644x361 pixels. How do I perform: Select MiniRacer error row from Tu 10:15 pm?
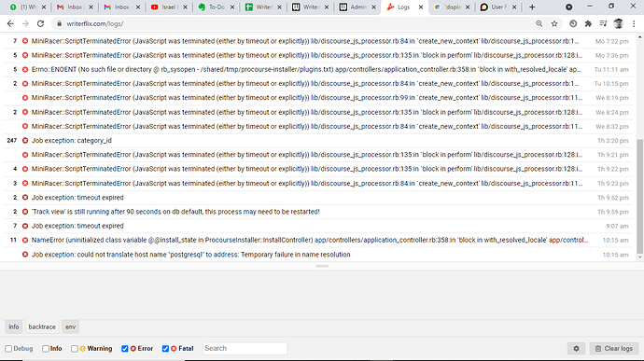[x=317, y=83]
